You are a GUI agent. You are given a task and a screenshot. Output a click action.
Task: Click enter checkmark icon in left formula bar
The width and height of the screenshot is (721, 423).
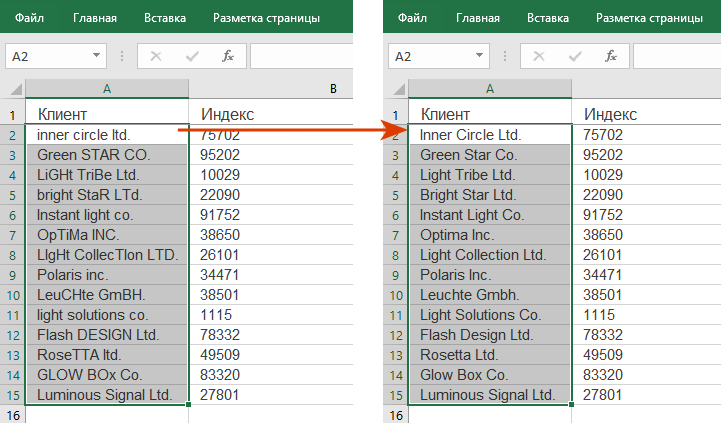point(192,56)
